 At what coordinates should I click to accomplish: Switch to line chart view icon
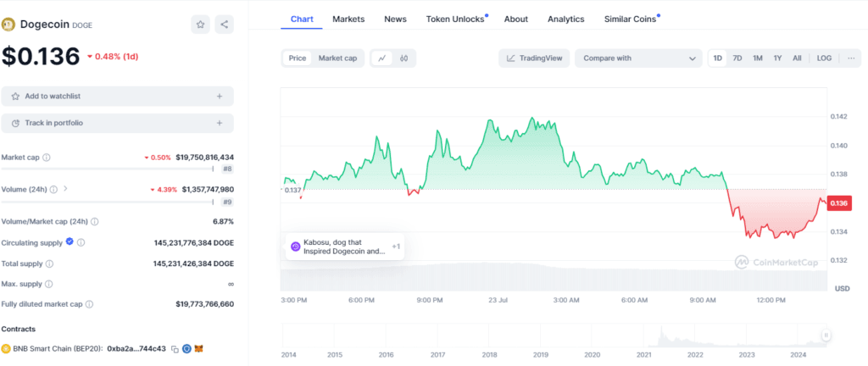[382, 58]
